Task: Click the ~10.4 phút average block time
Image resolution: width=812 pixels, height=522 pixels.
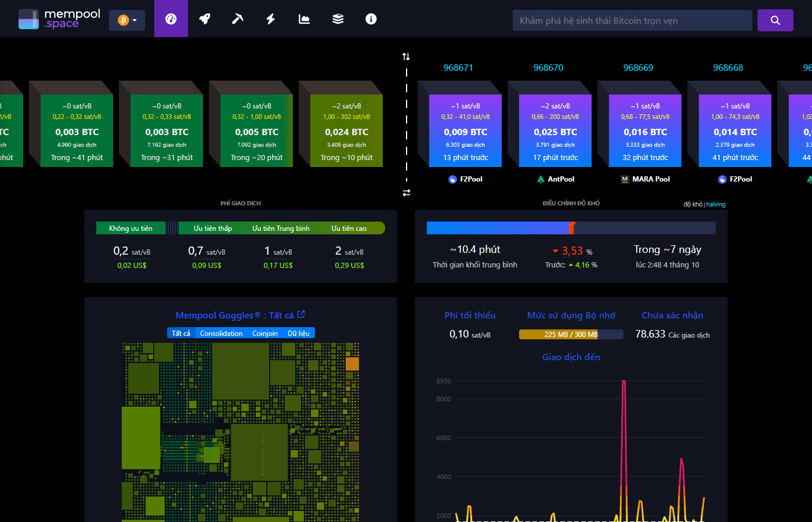Action: point(475,249)
